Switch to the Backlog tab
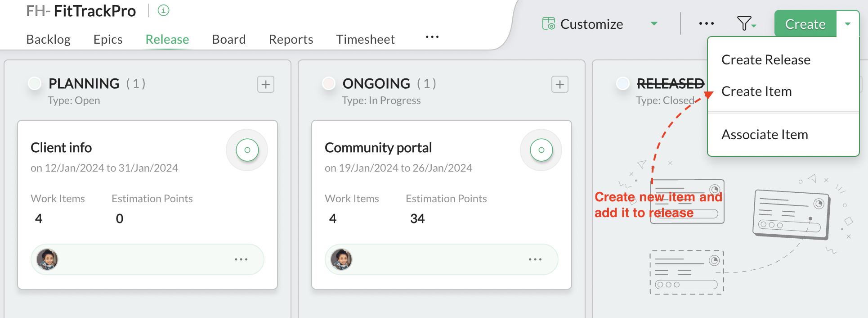The image size is (868, 318). 49,40
